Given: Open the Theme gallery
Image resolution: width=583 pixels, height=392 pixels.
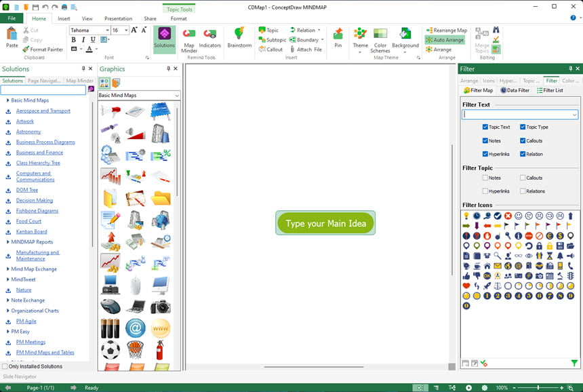Looking at the screenshot, I should pyautogui.click(x=360, y=39).
